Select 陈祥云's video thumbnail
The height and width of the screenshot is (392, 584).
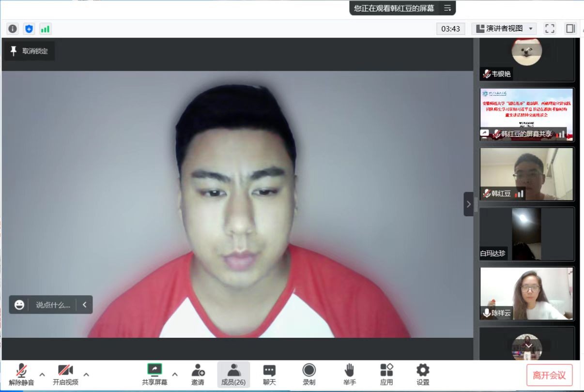[526, 293]
